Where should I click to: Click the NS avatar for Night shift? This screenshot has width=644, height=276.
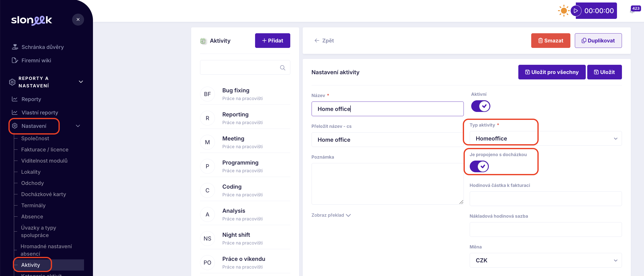coord(207,239)
